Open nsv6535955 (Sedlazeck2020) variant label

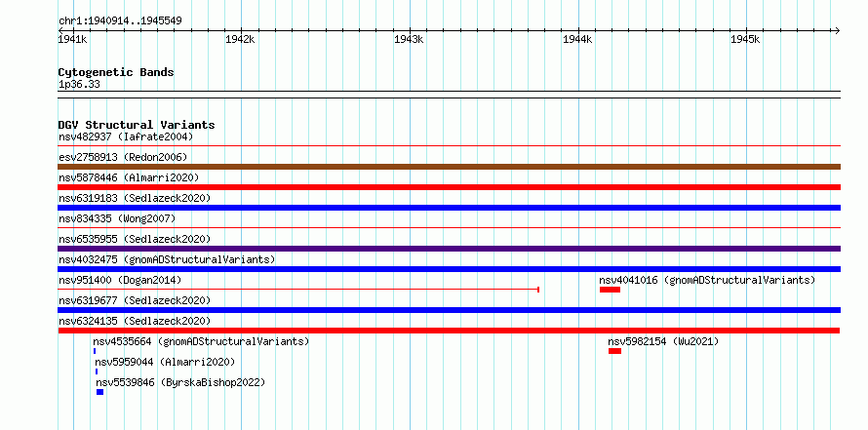[135, 239]
